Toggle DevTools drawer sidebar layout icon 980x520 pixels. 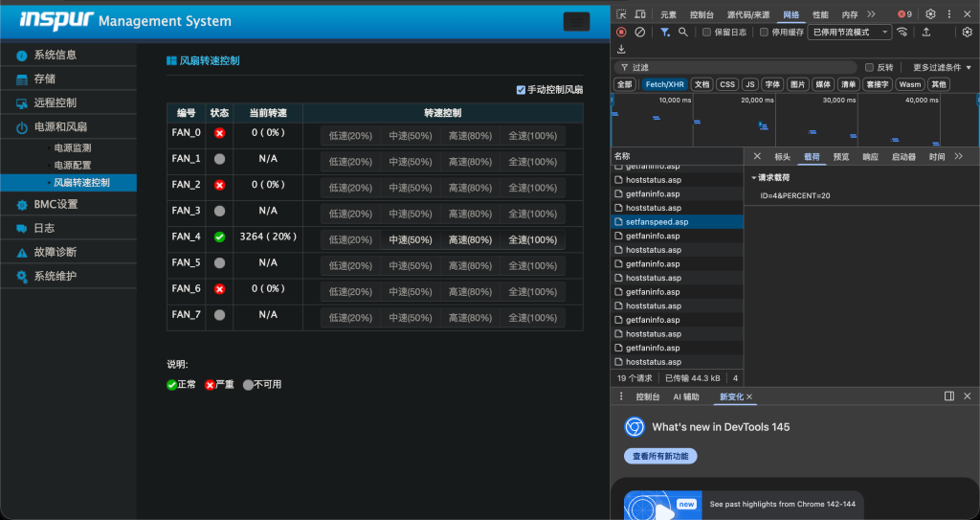coord(949,396)
